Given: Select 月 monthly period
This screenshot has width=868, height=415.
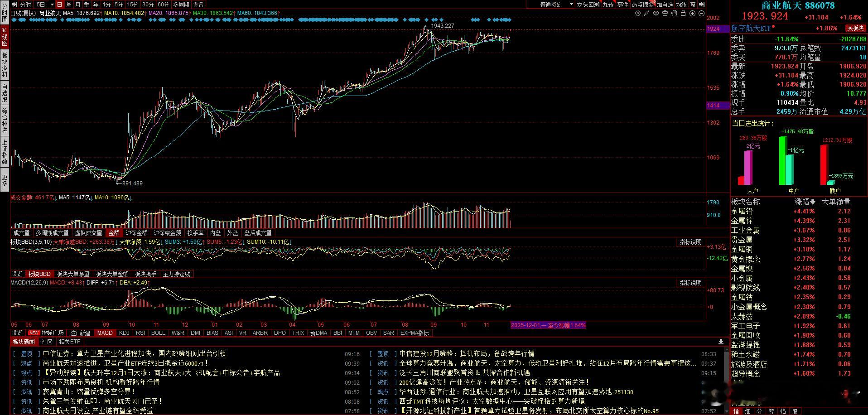Looking at the screenshot, I should [x=78, y=5].
